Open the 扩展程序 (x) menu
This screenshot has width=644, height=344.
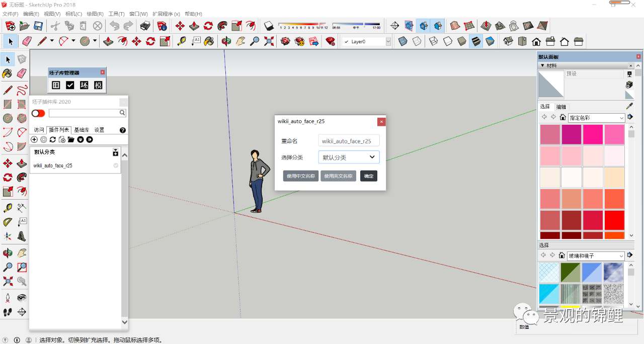[166, 14]
